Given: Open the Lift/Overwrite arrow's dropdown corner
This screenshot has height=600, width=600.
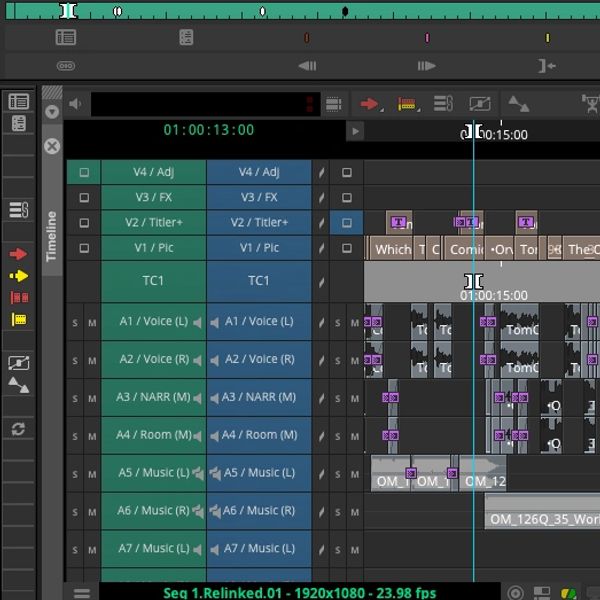Looking at the screenshot, I should (382, 110).
